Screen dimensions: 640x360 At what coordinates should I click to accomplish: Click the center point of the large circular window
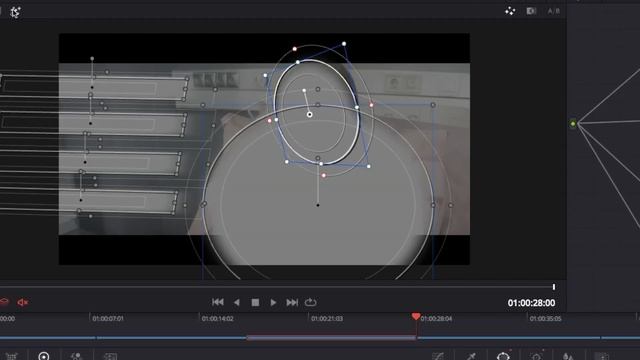point(318,205)
